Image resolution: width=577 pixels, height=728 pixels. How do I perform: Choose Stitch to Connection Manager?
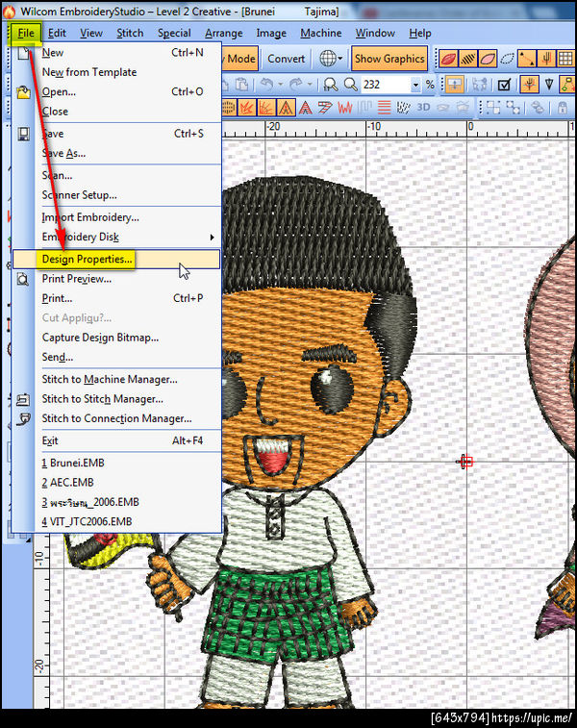(x=116, y=418)
